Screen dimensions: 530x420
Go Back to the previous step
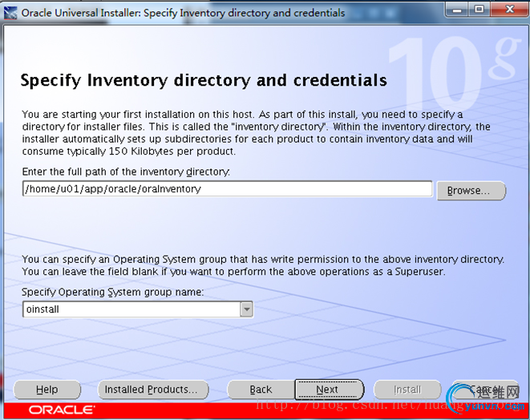pos(261,390)
